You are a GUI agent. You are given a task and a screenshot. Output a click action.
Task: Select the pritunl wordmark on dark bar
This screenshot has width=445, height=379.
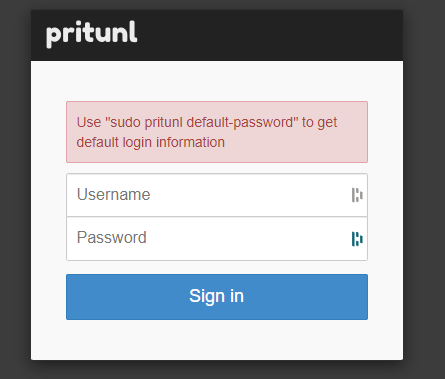tap(92, 34)
